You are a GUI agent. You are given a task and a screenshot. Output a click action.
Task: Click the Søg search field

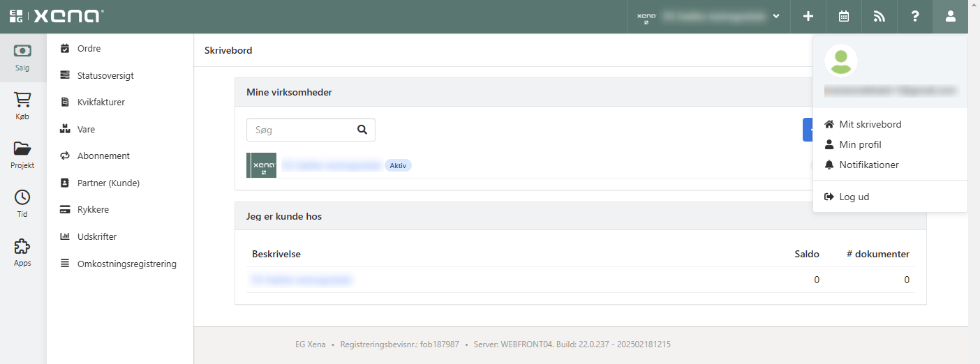click(300, 130)
